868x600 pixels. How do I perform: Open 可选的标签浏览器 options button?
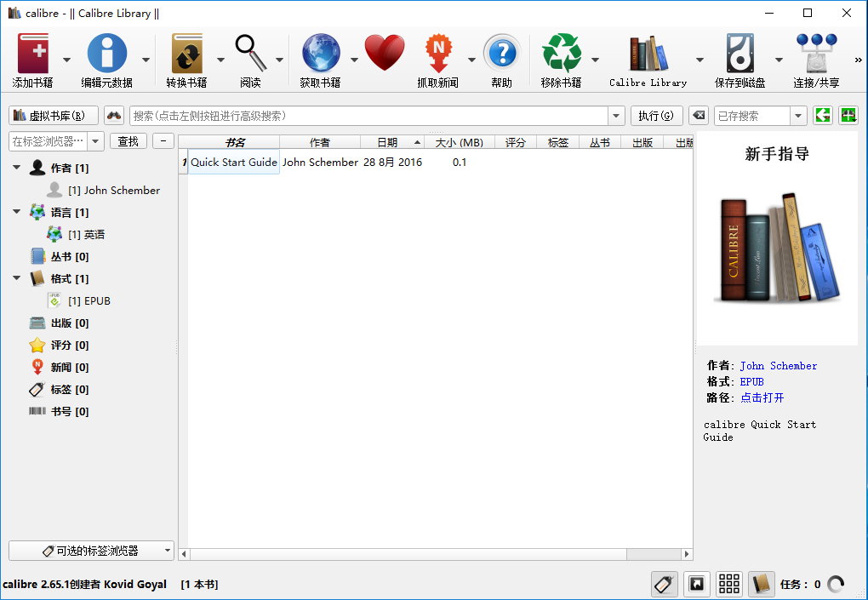pos(91,551)
